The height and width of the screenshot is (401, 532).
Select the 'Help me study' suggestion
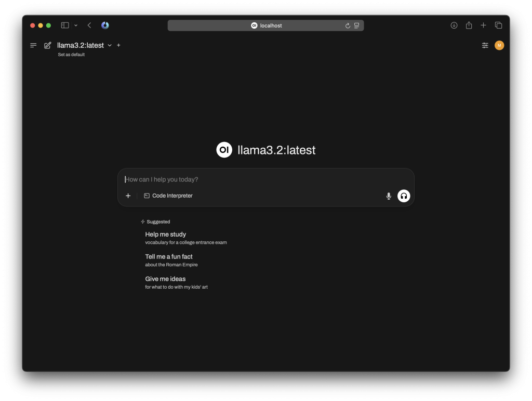pos(186,238)
